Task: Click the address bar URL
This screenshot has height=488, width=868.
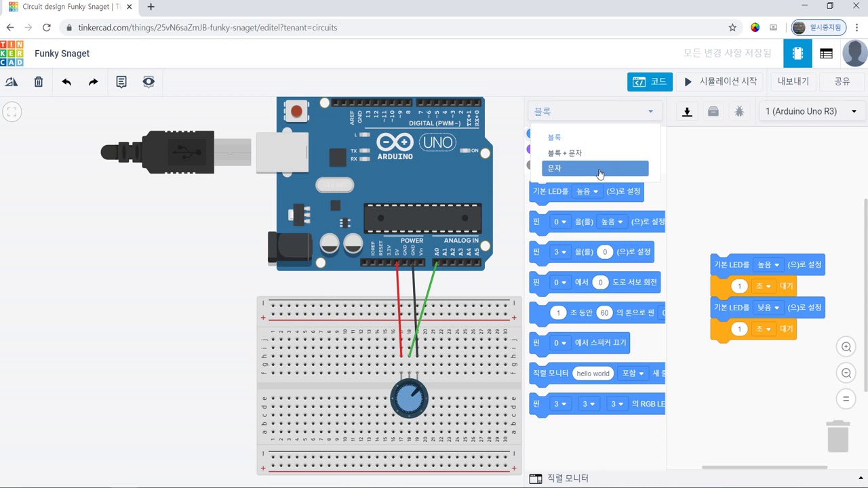Action: pyautogui.click(x=208, y=28)
